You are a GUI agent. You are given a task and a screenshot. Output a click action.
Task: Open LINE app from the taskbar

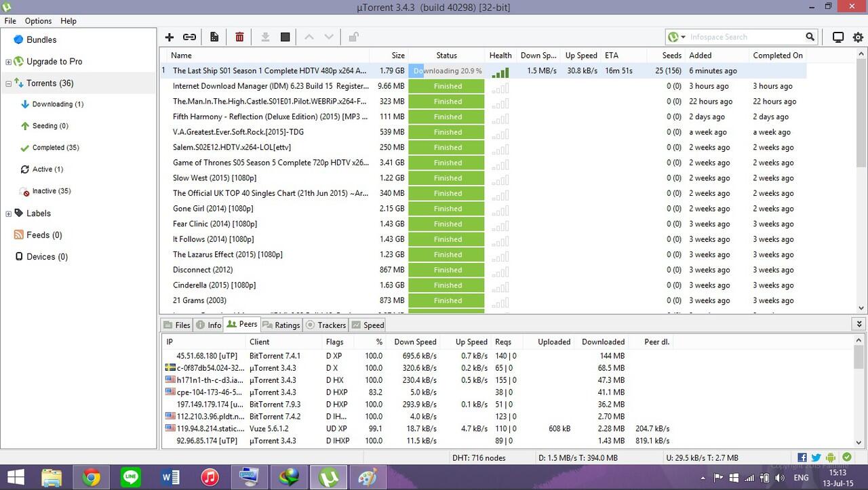click(x=131, y=477)
